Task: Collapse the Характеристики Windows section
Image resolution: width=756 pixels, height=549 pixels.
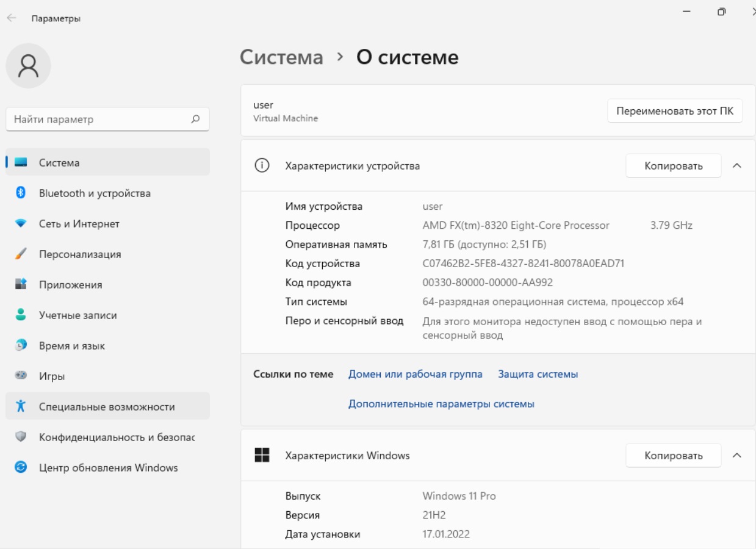Action: click(x=736, y=456)
